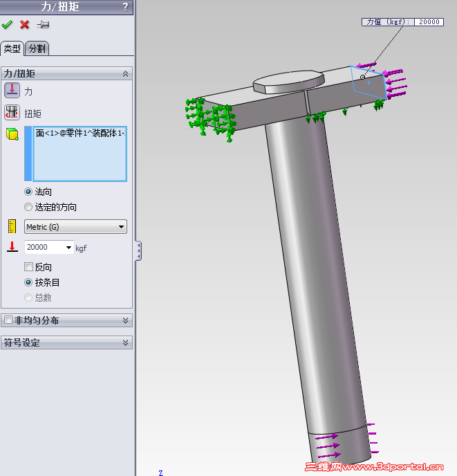Cancel with the red X icon
Screen dimensions: 457x476
25,25
